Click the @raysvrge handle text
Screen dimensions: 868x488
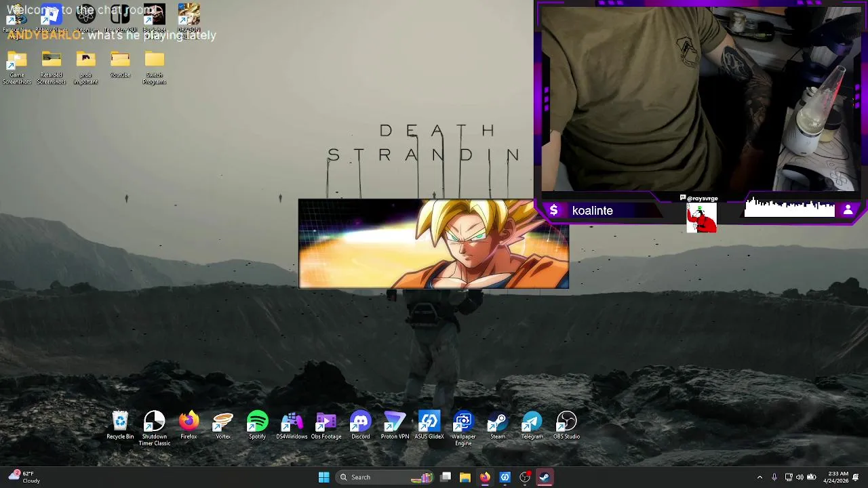point(702,199)
